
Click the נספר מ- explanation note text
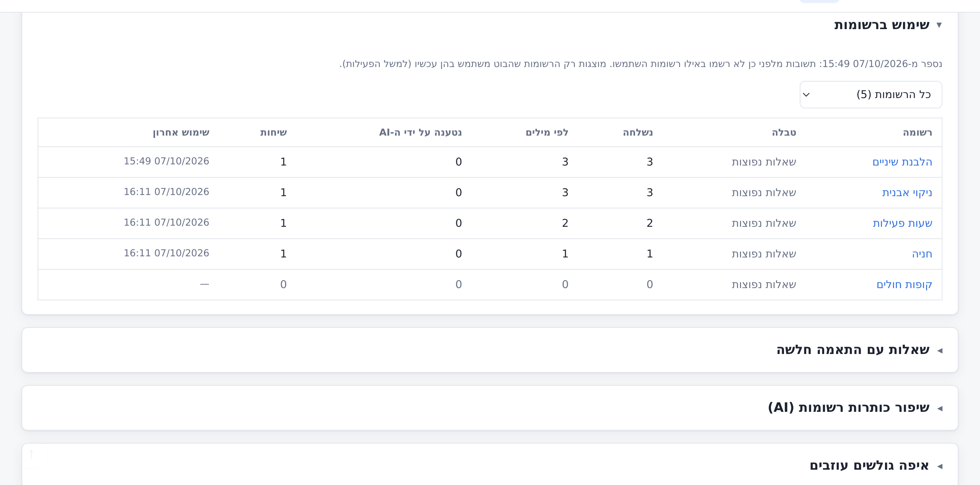pyautogui.click(x=640, y=64)
